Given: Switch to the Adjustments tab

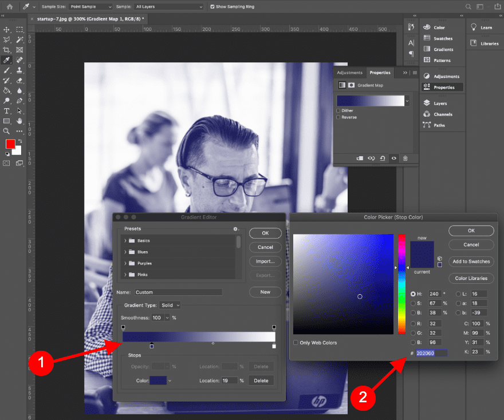Looking at the screenshot, I should [349, 73].
